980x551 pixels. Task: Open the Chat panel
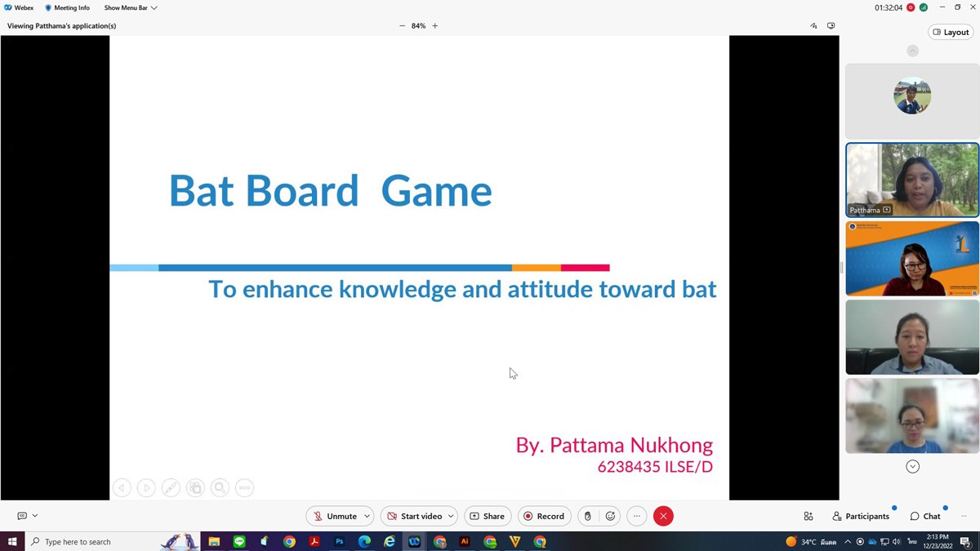coord(924,516)
